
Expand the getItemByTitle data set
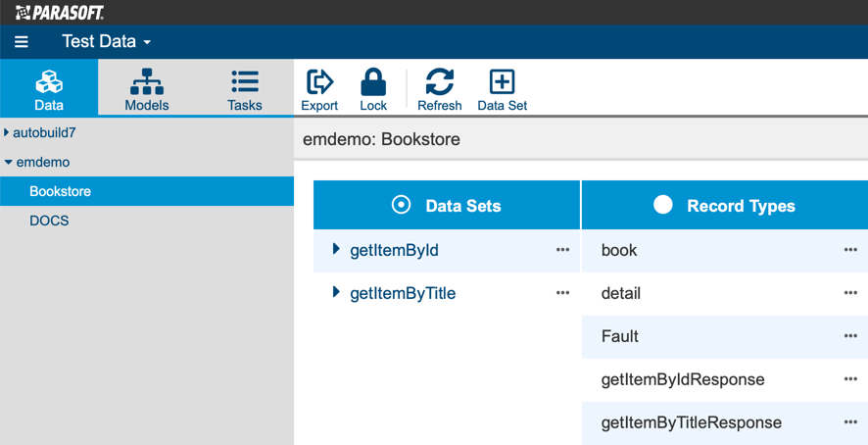335,291
